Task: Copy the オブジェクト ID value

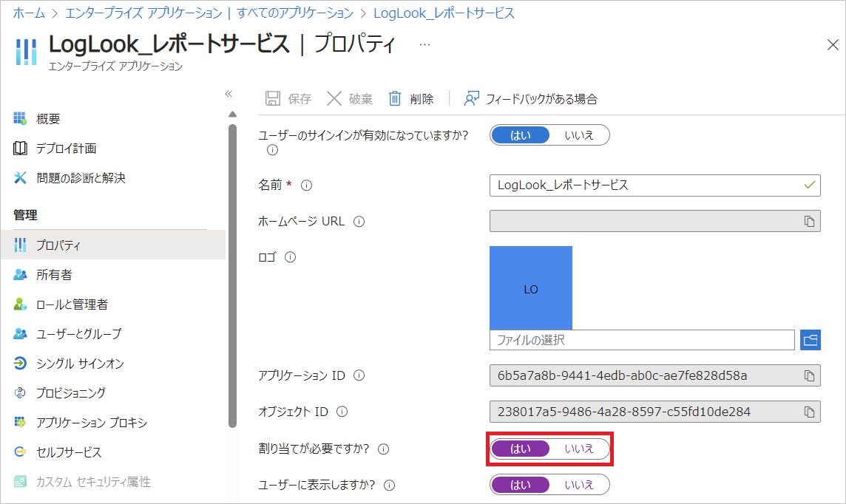Action: pyautogui.click(x=809, y=412)
